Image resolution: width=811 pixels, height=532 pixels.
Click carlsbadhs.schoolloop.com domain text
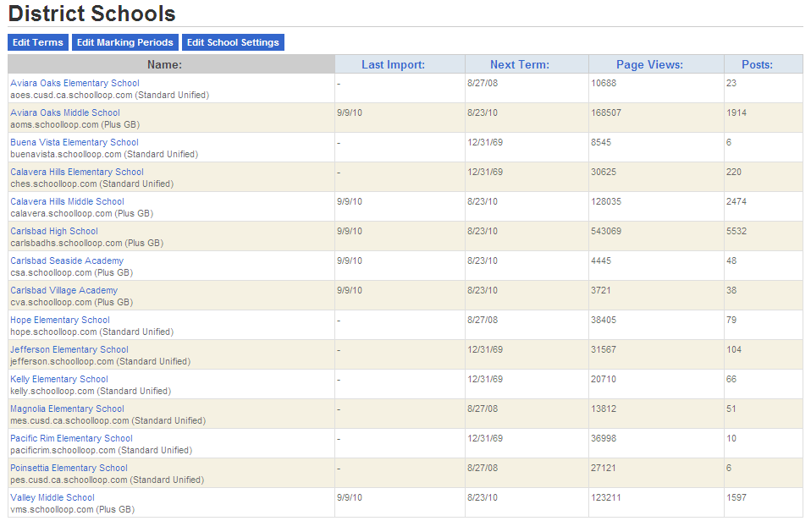coord(66,244)
